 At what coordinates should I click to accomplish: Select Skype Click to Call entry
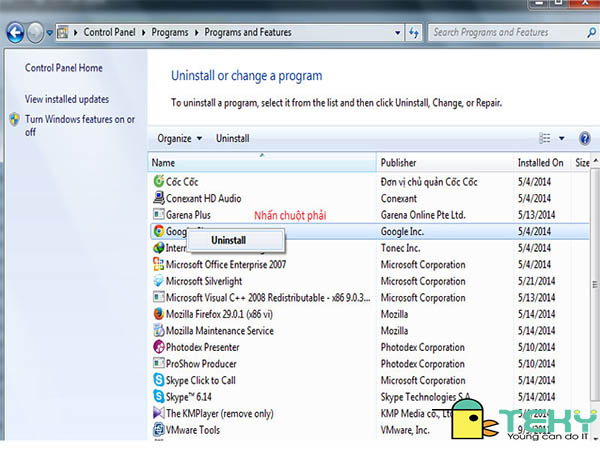[201, 380]
